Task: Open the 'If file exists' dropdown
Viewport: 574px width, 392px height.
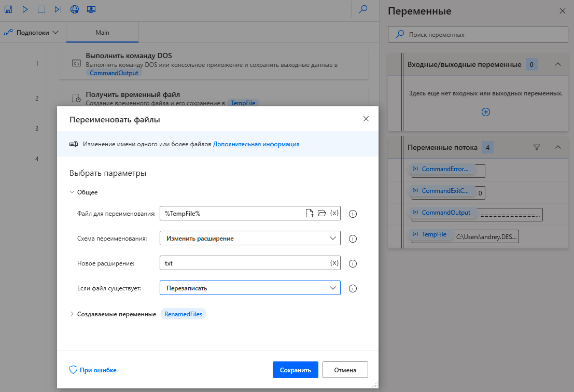Action: point(250,288)
